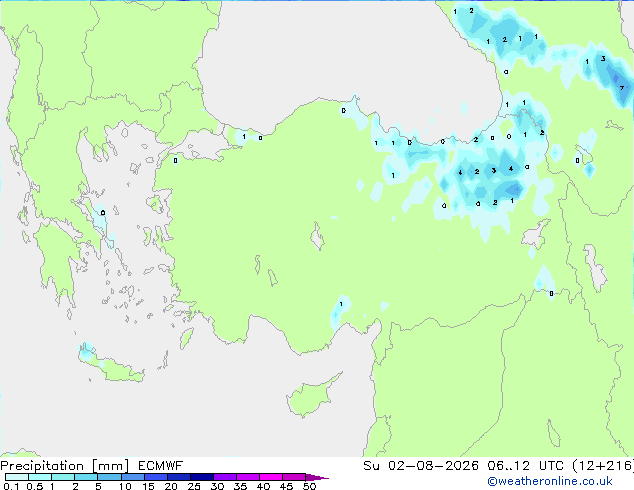The height and width of the screenshot is (490, 634).
Task: Click the 'Precipitation' title text
Action: 42,466
